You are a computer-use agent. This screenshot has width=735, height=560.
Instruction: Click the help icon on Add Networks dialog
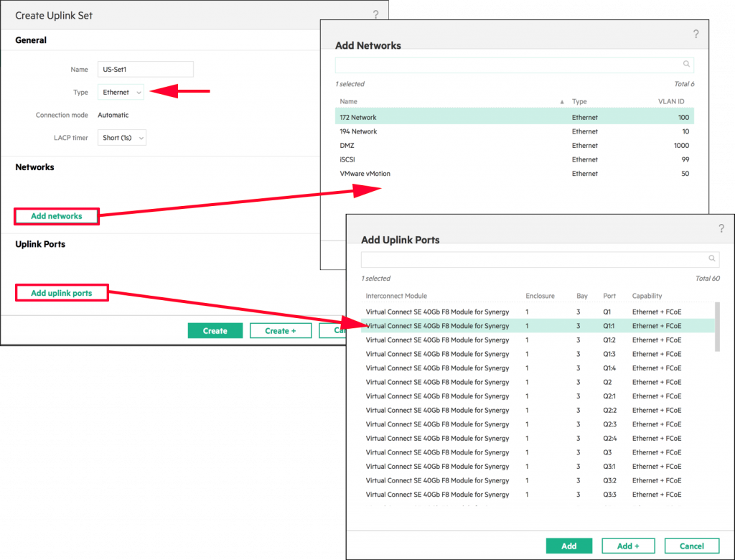(696, 34)
